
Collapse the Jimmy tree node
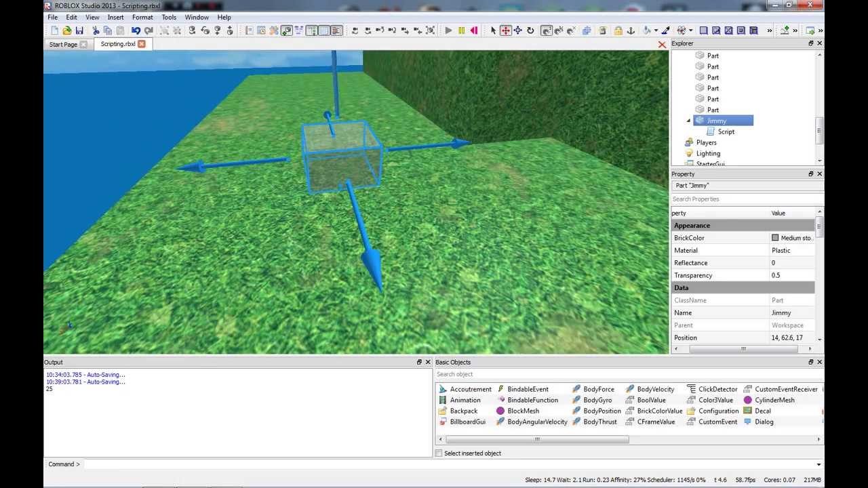[x=688, y=121]
